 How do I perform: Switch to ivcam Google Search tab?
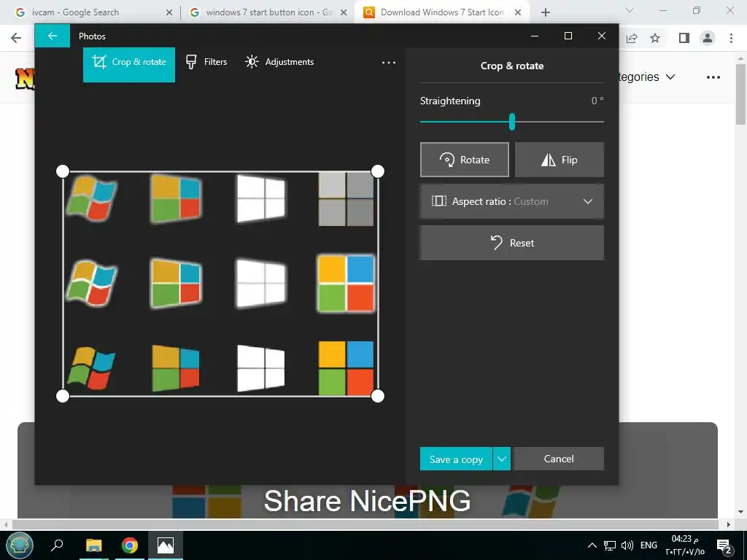coord(90,12)
